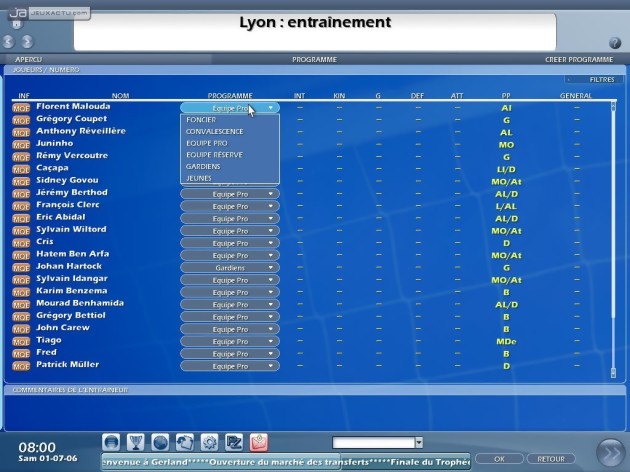Image resolution: width=630 pixels, height=472 pixels.
Task: Open Karim Benzema's programme dropdown
Action: point(230,292)
